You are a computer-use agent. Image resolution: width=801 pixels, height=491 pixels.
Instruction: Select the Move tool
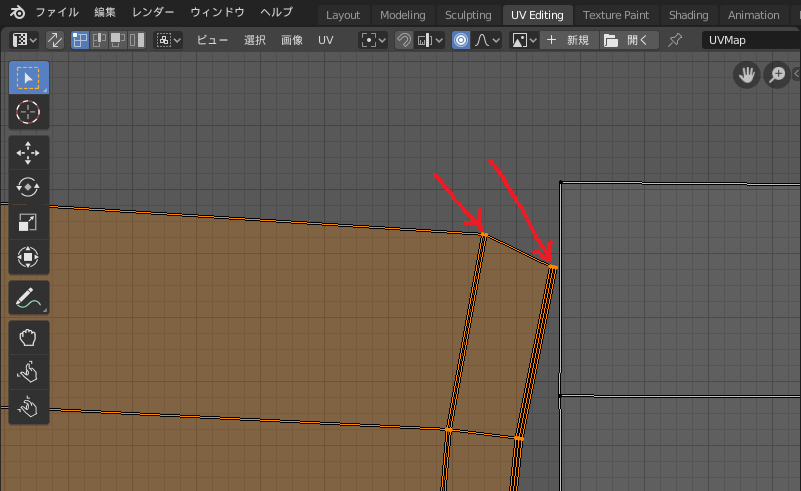coord(29,152)
